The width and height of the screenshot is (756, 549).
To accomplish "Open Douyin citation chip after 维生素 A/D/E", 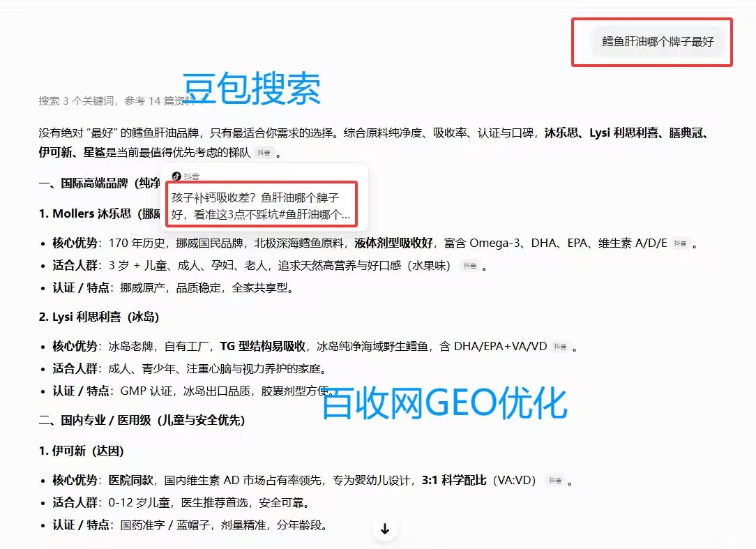I will pos(680,243).
